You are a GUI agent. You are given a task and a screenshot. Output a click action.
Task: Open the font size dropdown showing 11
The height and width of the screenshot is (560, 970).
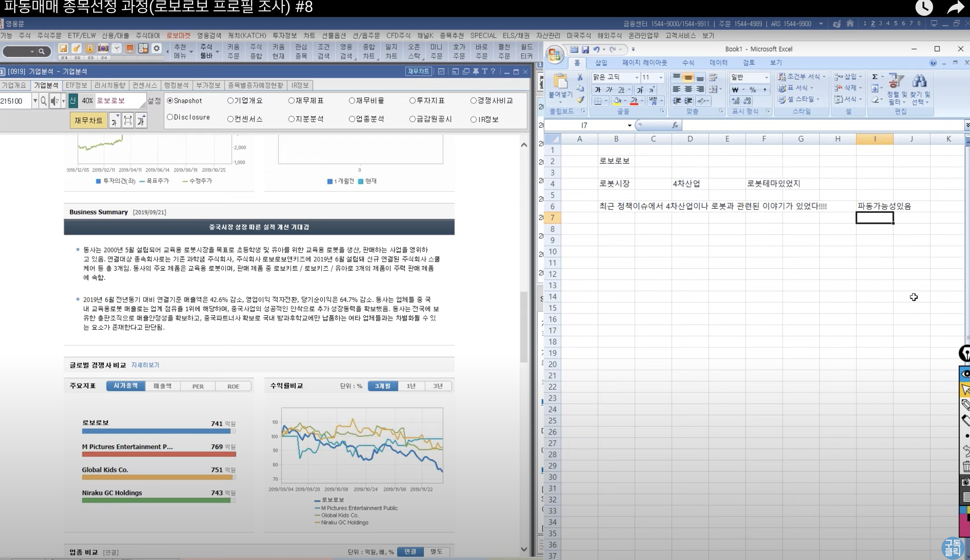pyautogui.click(x=661, y=77)
